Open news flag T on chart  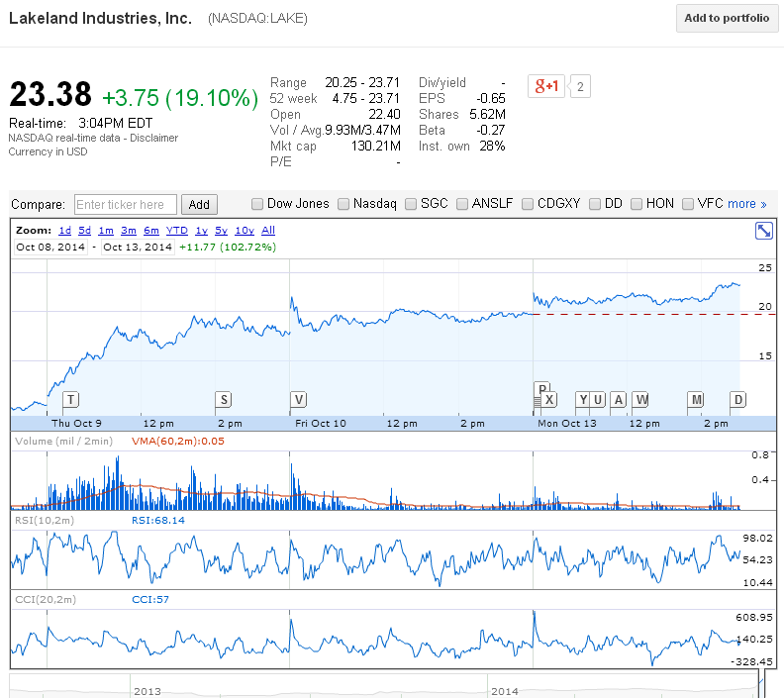(x=71, y=400)
